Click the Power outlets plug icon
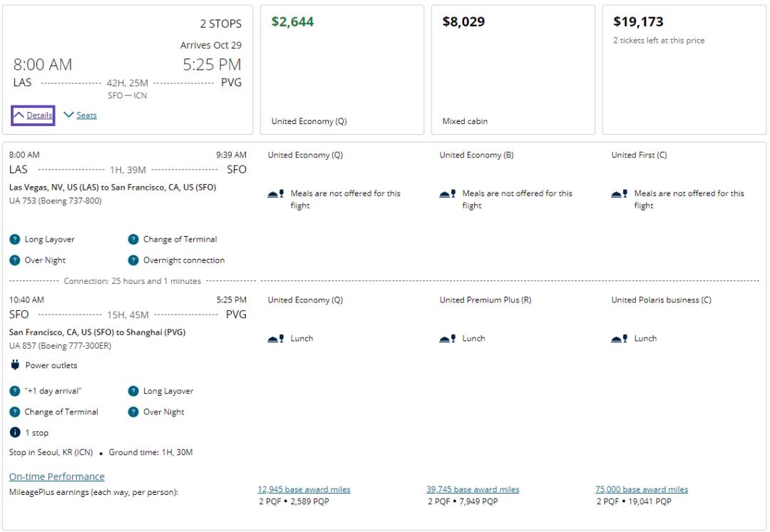 15,365
